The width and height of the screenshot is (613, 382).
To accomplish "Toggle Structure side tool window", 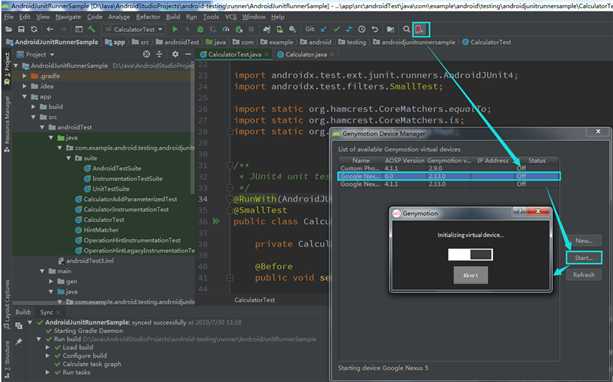I will click(7, 360).
